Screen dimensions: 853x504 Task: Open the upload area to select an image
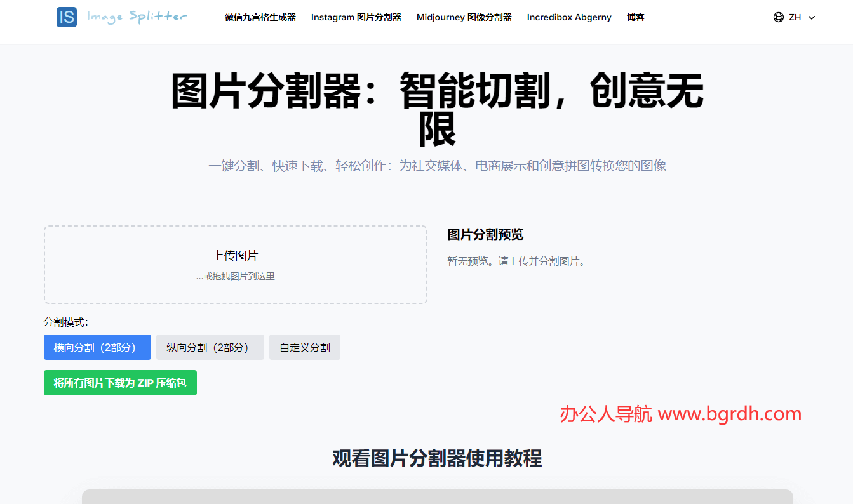pyautogui.click(x=235, y=265)
